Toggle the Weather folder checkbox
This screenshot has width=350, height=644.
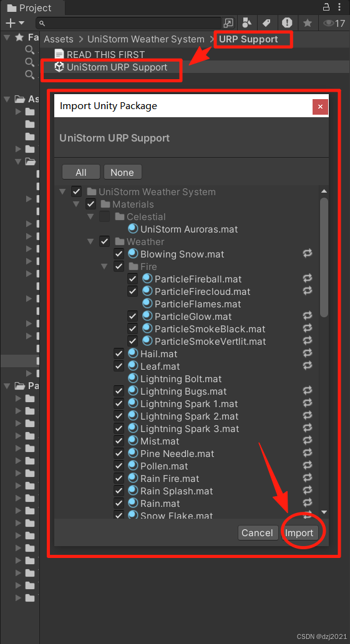coord(105,241)
